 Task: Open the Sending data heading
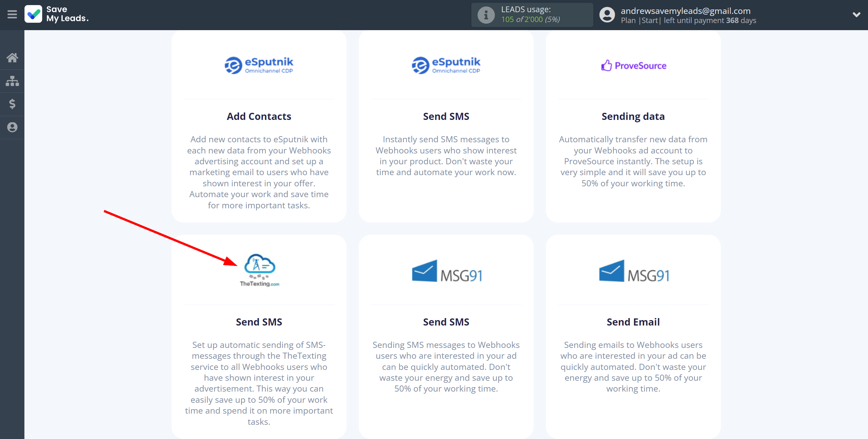tap(633, 117)
